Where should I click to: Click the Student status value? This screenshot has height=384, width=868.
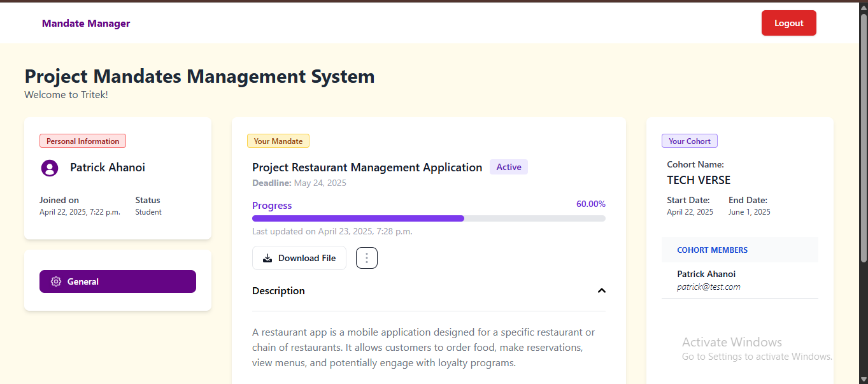click(148, 212)
